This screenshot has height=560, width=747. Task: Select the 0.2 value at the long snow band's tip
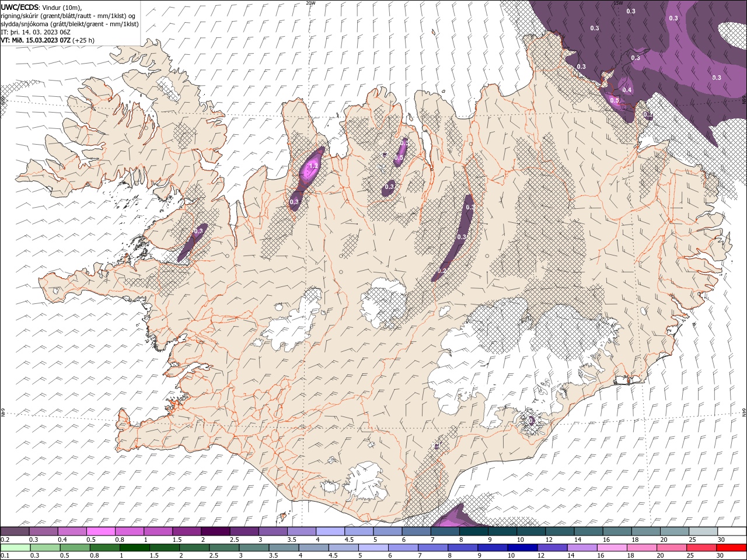(442, 271)
